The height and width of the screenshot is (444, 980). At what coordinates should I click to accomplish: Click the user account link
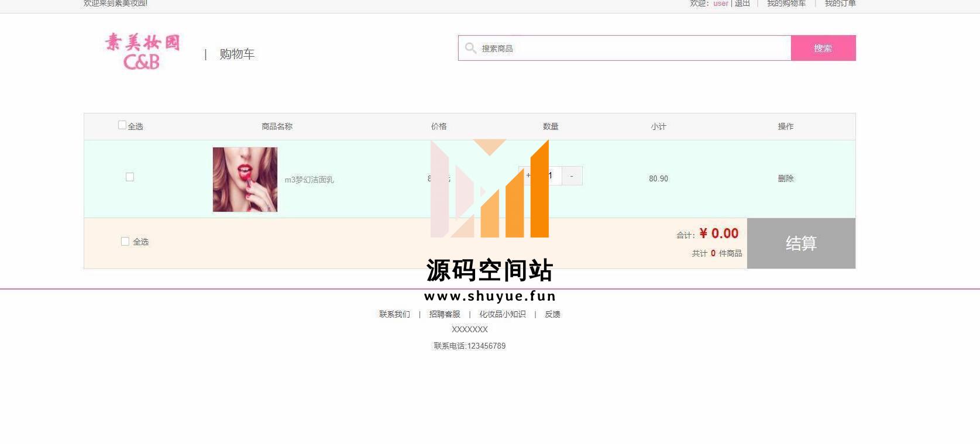point(721,4)
